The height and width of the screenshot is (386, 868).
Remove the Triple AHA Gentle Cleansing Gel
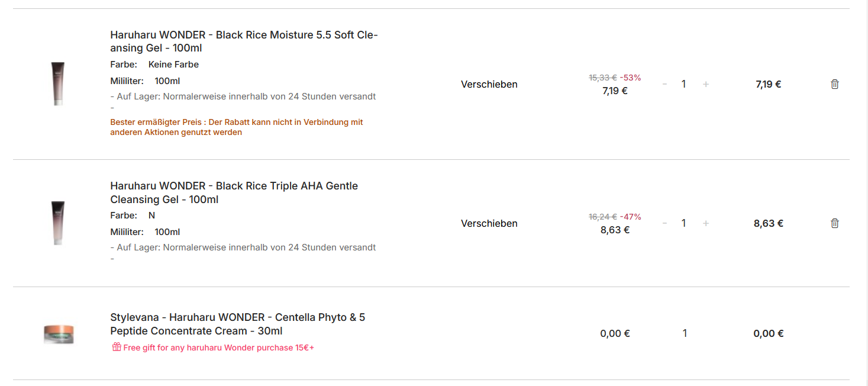(x=834, y=223)
